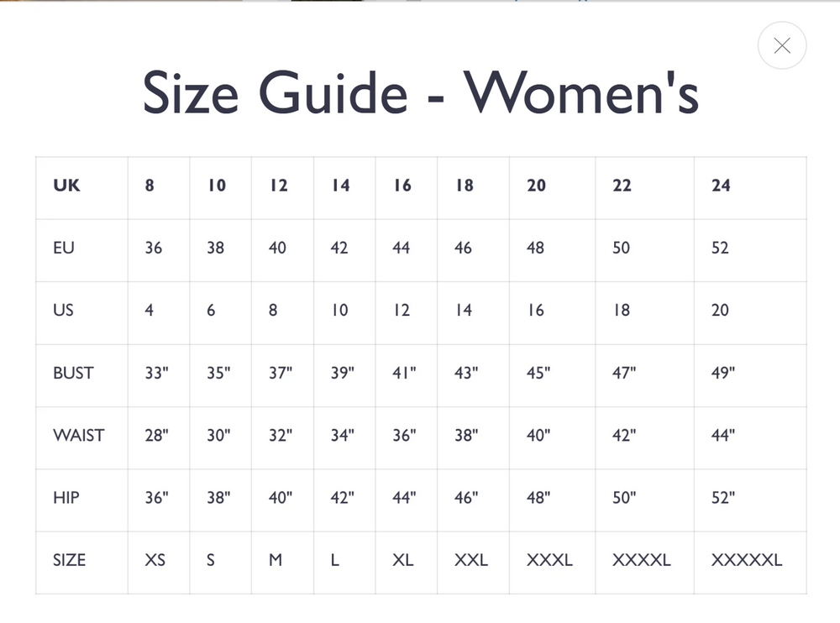
Task: Close the Size Guide popup
Action: 782,46
